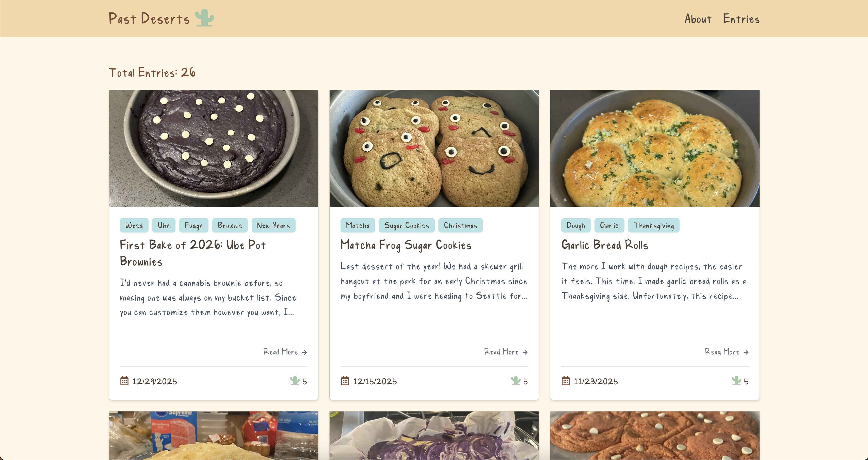This screenshot has width=868, height=460.
Task: Open the Garlic Bread Rolls title
Action: (x=604, y=245)
